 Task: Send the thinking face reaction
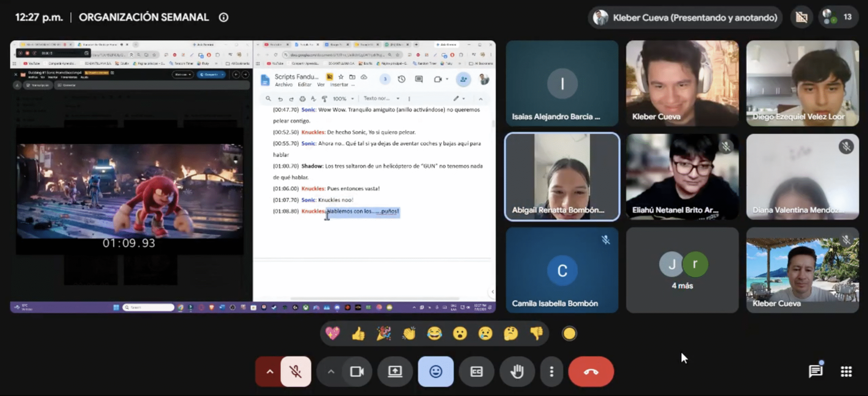click(x=511, y=334)
